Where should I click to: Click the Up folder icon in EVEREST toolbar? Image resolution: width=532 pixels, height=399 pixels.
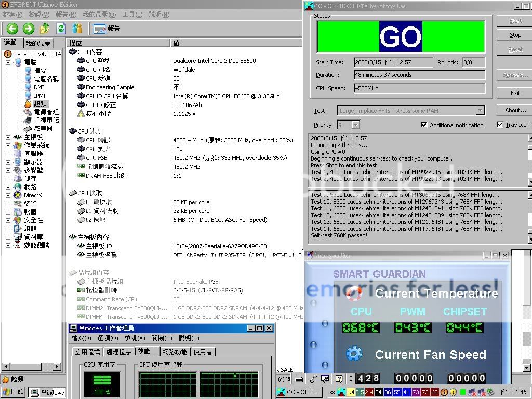coord(45,29)
